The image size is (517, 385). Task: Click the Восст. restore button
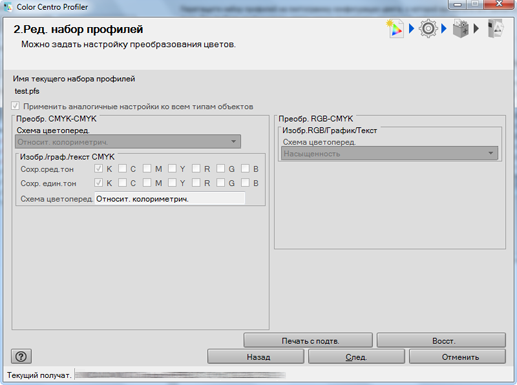[441, 341]
